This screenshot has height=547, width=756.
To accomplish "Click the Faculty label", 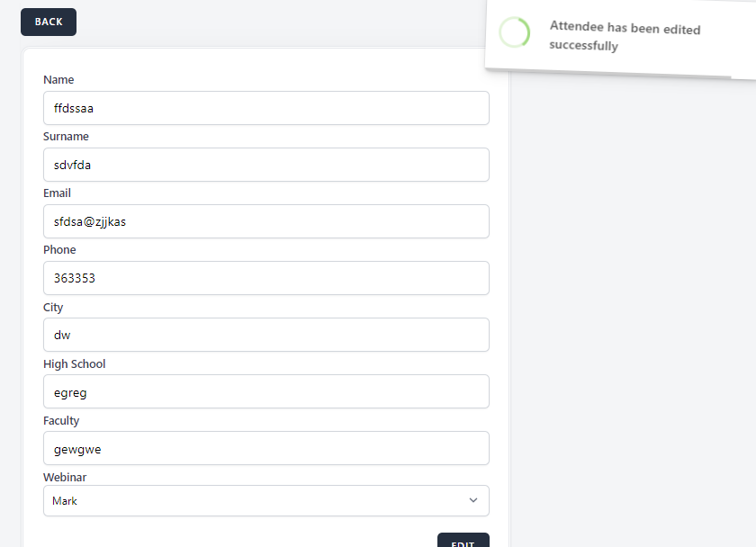I will pos(61,421).
